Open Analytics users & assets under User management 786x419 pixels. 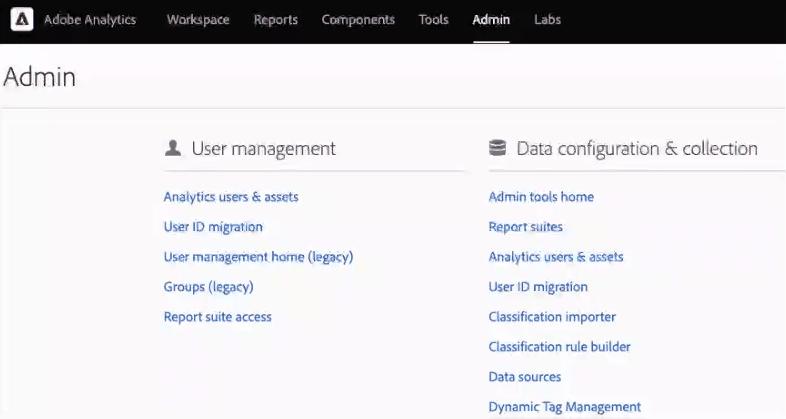(231, 197)
